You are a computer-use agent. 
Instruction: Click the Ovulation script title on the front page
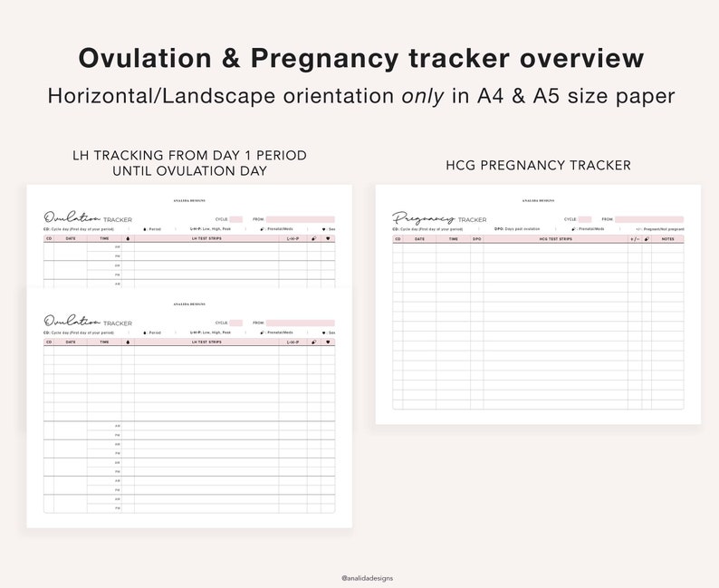(72, 321)
